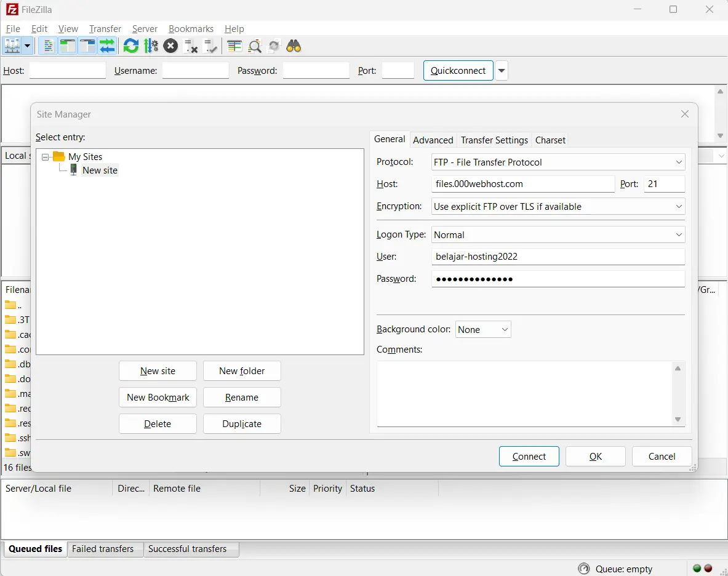Click the Quickconnect bar Username field
728x576 pixels.
pyautogui.click(x=196, y=71)
